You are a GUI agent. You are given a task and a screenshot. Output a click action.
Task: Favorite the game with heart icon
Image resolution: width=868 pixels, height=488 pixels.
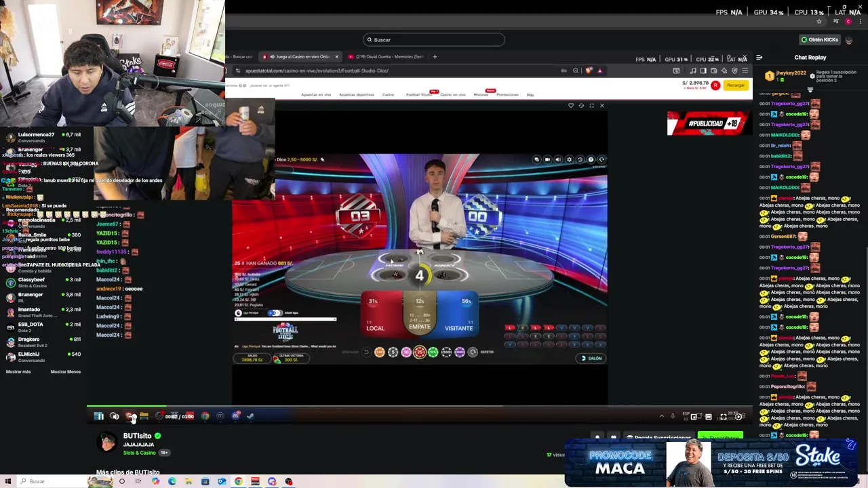pyautogui.click(x=571, y=106)
